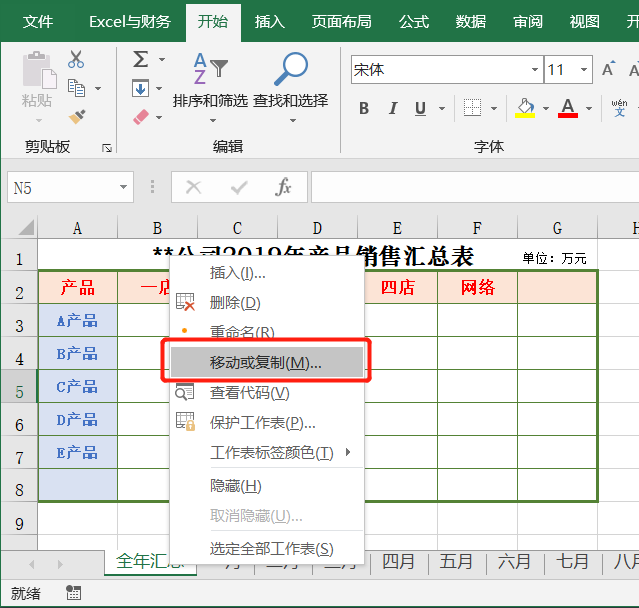
Task: Click the Cut scissors icon
Action: [x=77, y=60]
